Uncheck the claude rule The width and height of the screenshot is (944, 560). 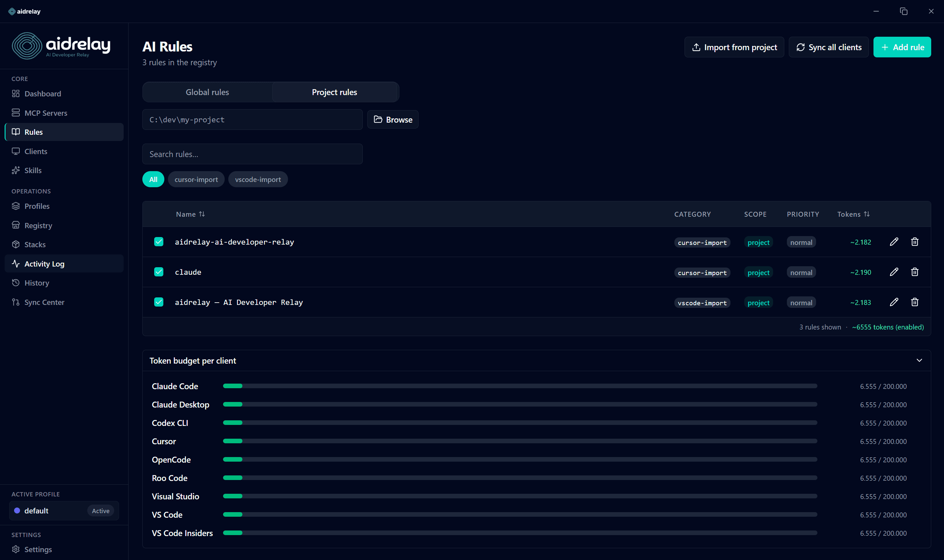(158, 272)
